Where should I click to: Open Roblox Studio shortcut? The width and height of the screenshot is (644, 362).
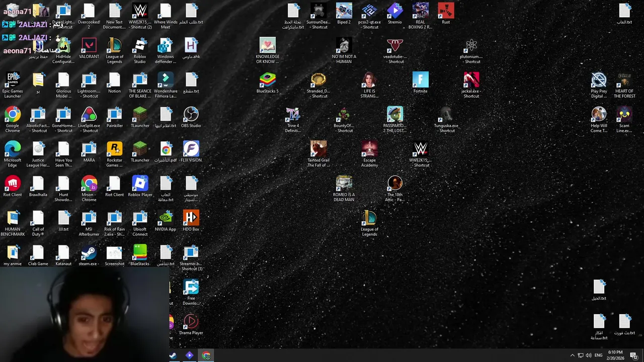[140, 50]
